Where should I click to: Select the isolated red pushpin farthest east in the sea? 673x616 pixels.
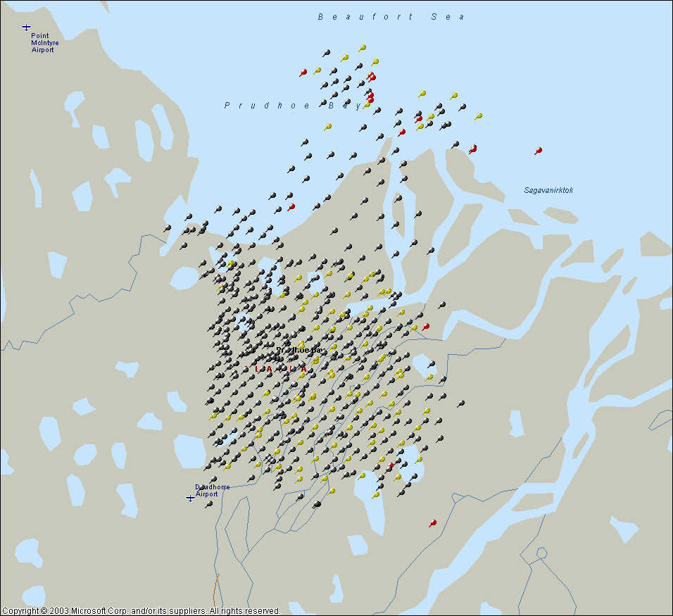tap(539, 151)
